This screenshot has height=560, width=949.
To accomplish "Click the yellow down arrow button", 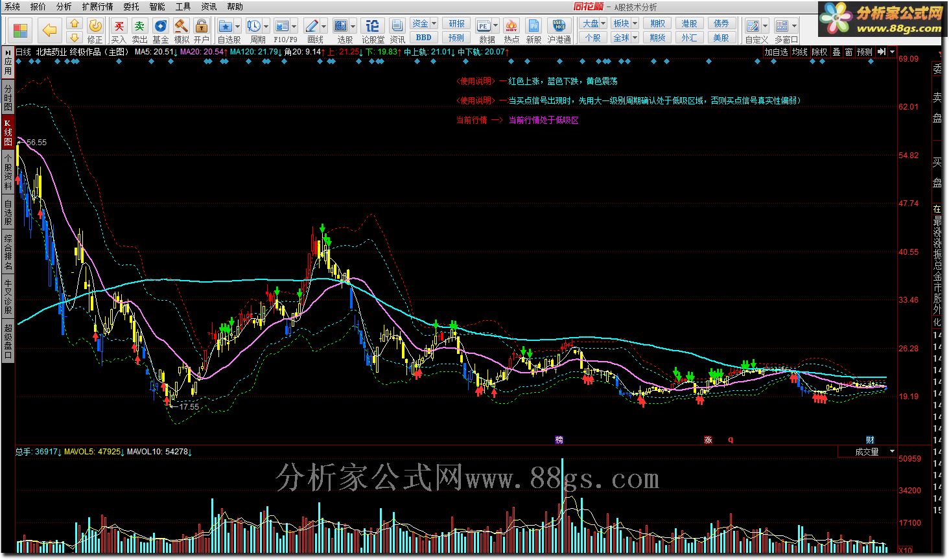I will [75, 38].
